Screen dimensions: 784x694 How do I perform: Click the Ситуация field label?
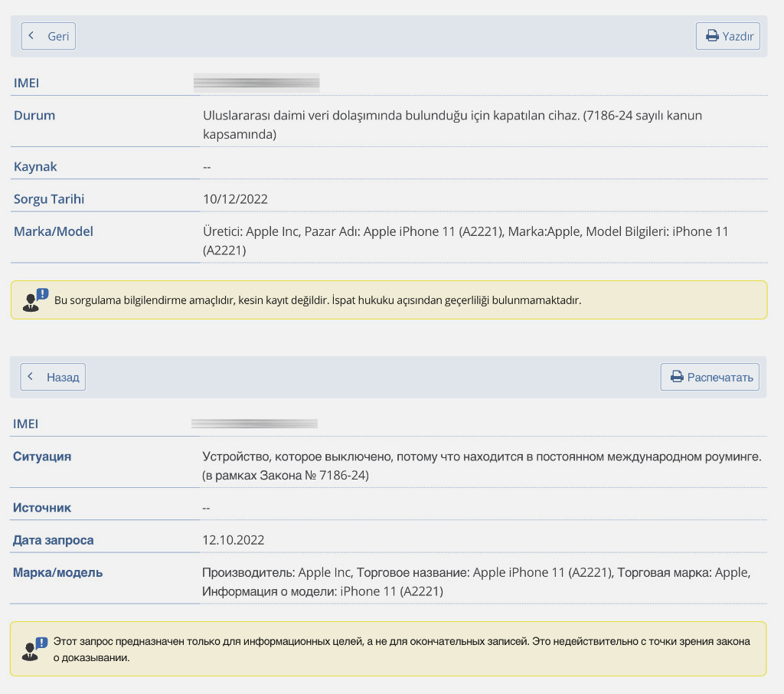[x=42, y=457]
